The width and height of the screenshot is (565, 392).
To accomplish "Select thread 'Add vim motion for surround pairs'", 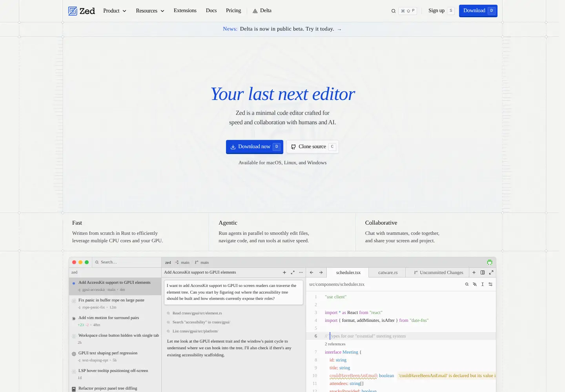I will coord(115,321).
